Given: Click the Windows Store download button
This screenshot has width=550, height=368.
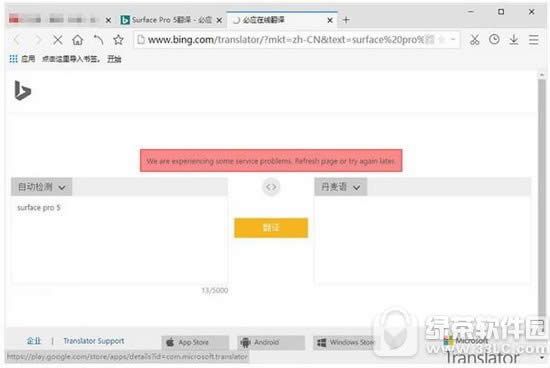Looking at the screenshot, I should click(x=346, y=342).
